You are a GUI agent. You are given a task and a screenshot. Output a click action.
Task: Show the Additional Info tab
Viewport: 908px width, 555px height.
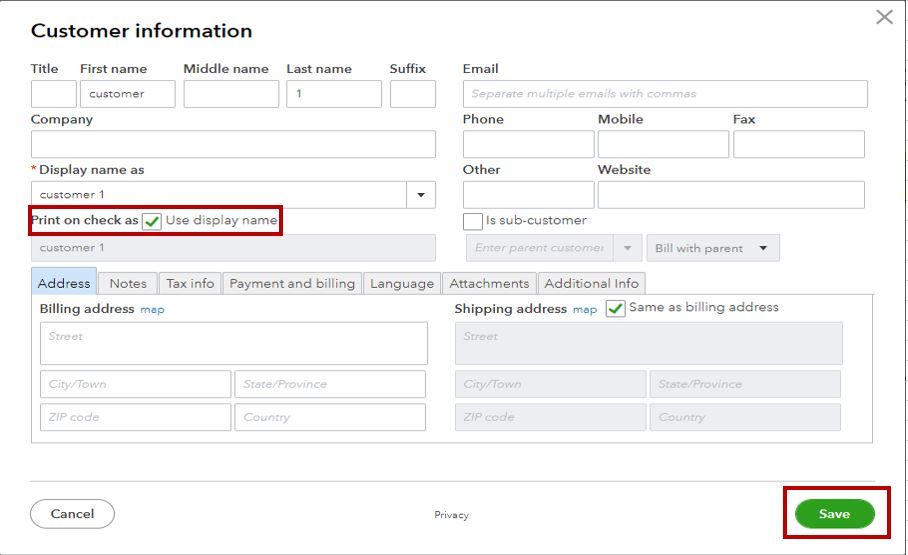coord(591,283)
